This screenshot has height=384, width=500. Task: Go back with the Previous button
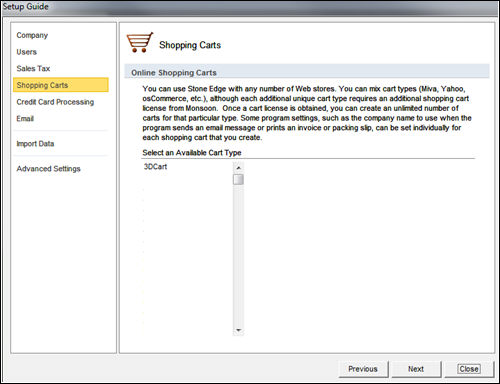point(363,369)
